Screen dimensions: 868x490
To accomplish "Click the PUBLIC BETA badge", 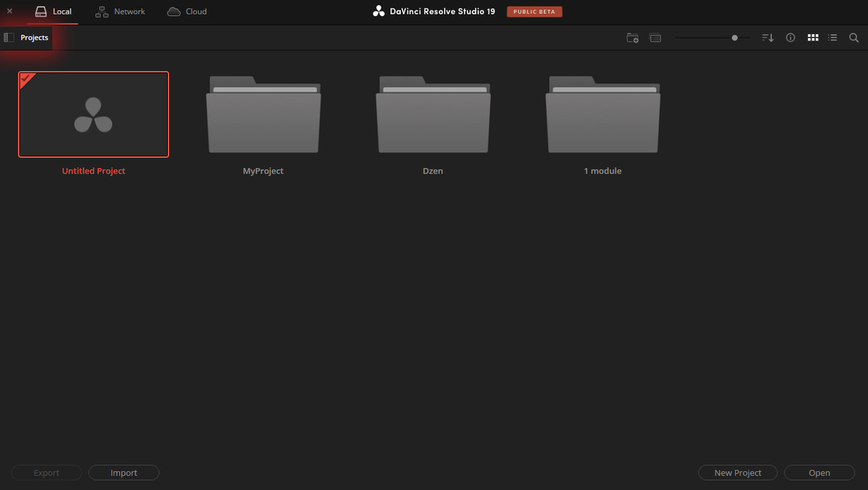I will (535, 12).
